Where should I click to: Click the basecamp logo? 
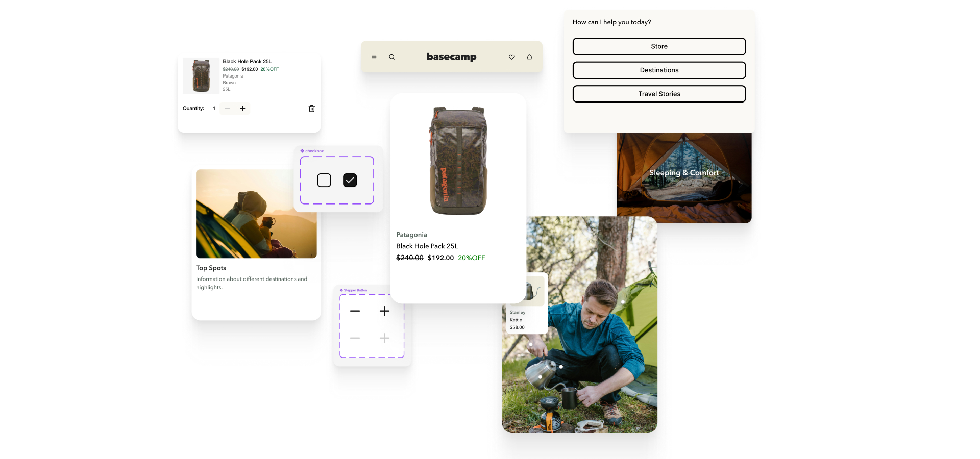(452, 57)
